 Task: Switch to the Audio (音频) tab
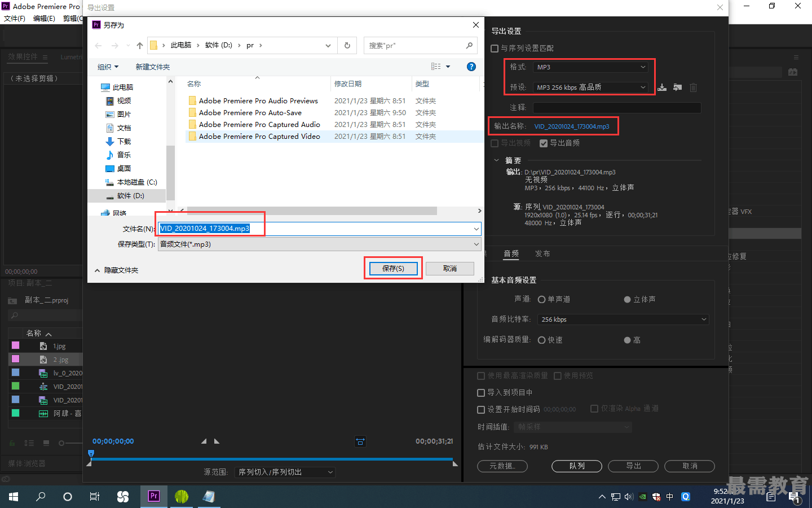point(511,254)
